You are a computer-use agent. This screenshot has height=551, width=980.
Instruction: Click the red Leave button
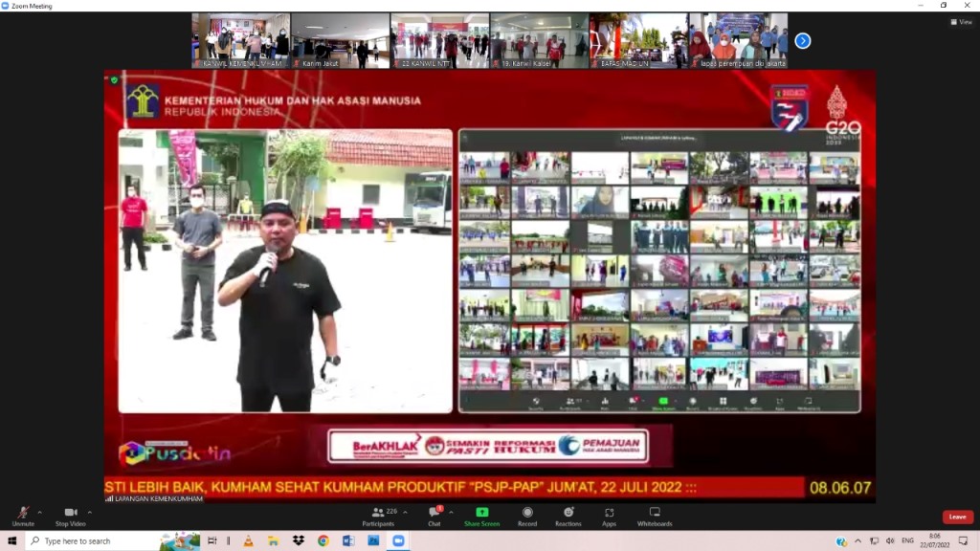click(x=957, y=517)
